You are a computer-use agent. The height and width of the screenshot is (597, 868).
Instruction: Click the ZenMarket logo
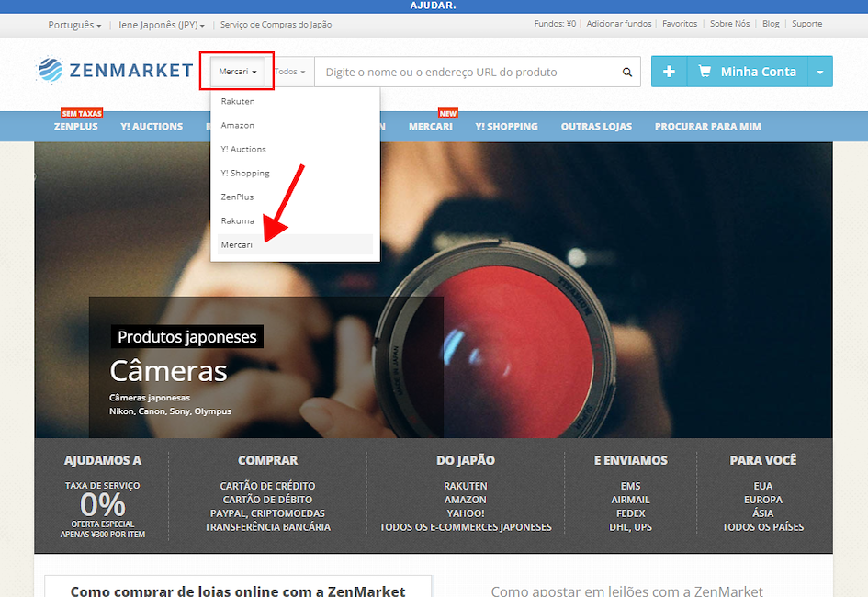[115, 71]
